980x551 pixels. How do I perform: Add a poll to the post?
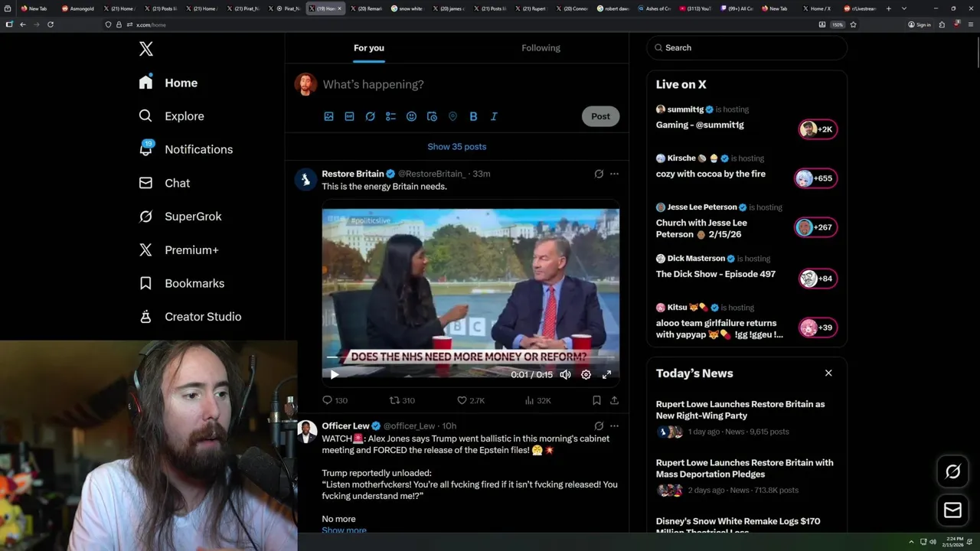(390, 116)
